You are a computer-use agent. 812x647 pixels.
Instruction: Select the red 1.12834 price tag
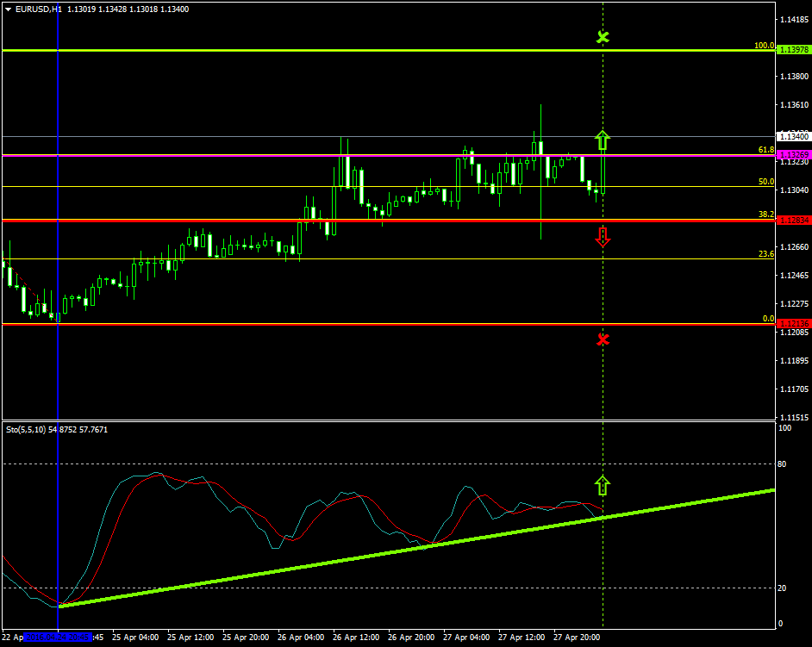794,221
